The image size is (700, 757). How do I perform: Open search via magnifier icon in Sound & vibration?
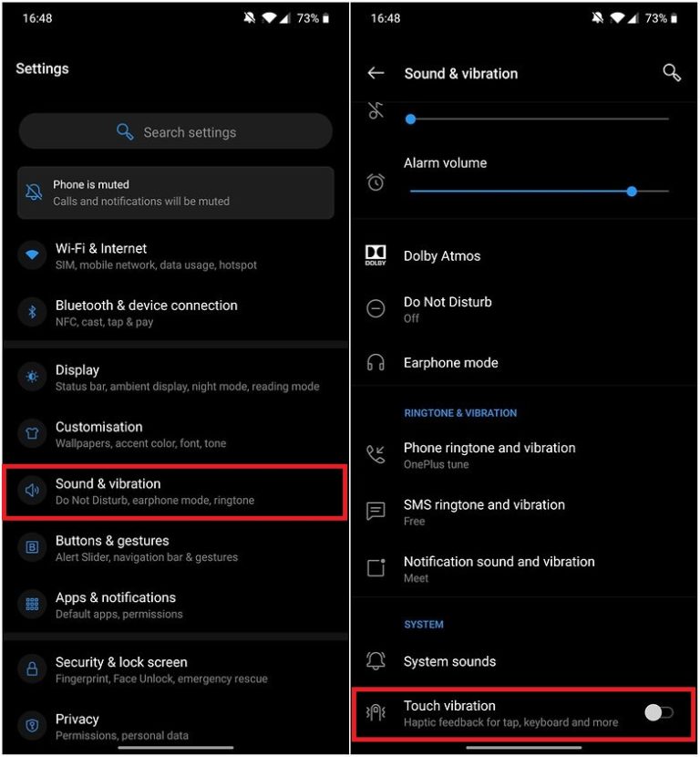pos(671,73)
